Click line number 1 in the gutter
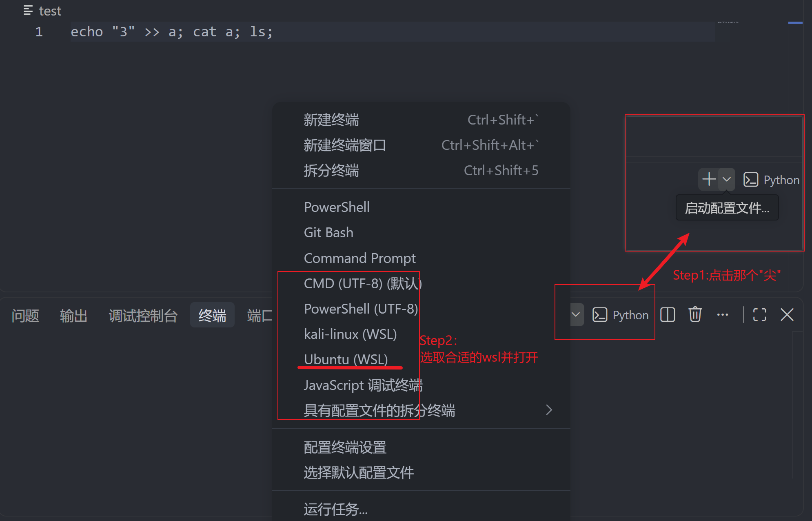 (x=39, y=32)
